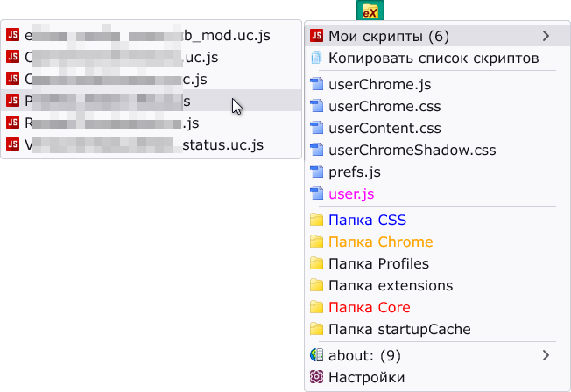This screenshot has height=392, width=571.
Task: Click the JS icon of the script ending status.uc.js
Action: click(x=13, y=144)
